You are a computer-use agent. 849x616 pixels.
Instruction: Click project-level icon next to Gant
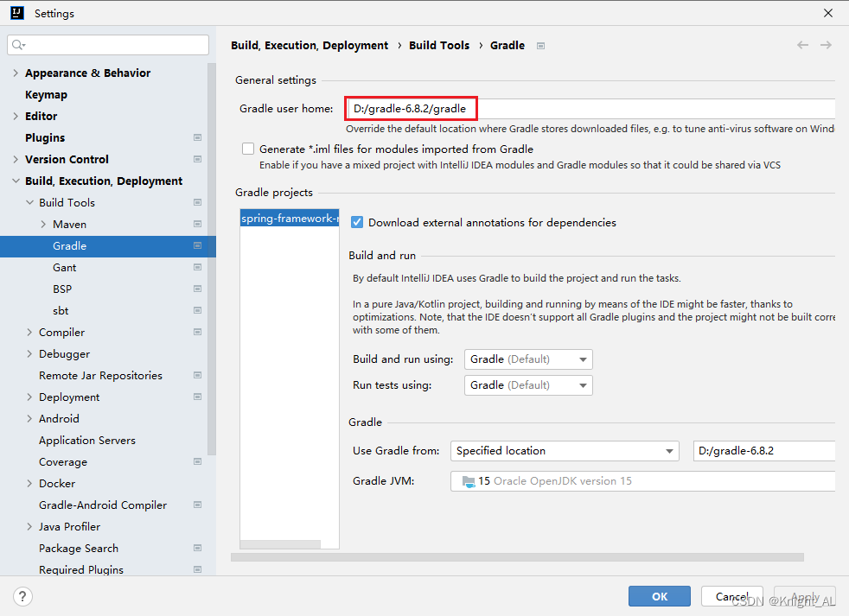tap(198, 268)
